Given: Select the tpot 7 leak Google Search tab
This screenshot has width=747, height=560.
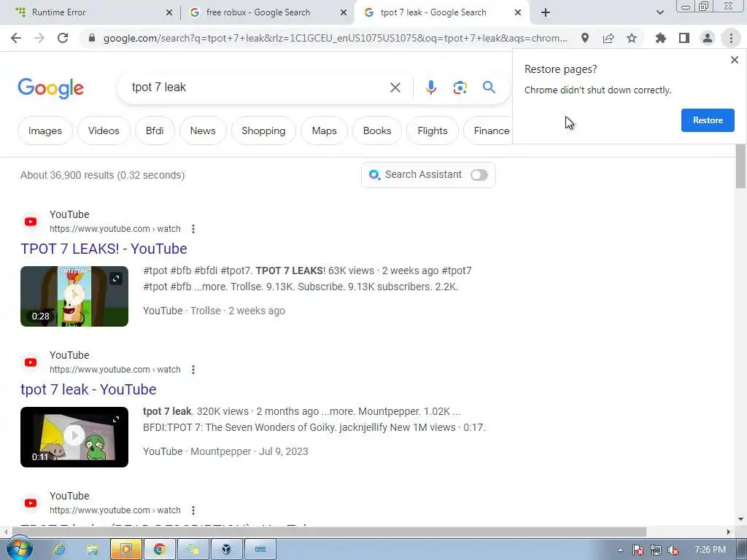Looking at the screenshot, I should pos(441,12).
